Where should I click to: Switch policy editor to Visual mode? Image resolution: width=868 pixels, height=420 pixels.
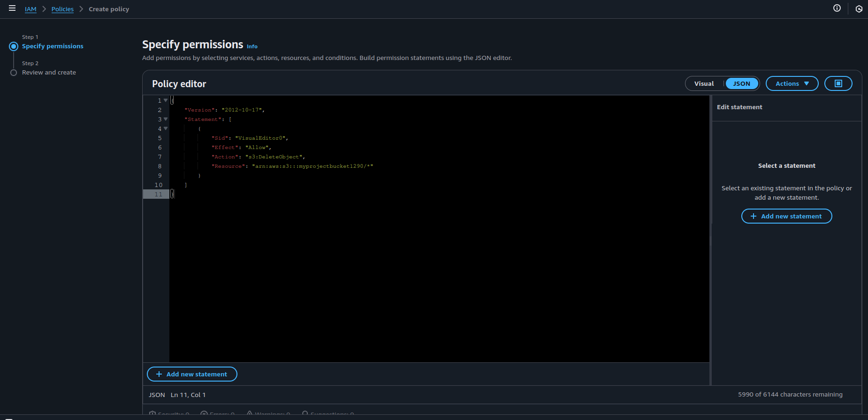coord(704,83)
